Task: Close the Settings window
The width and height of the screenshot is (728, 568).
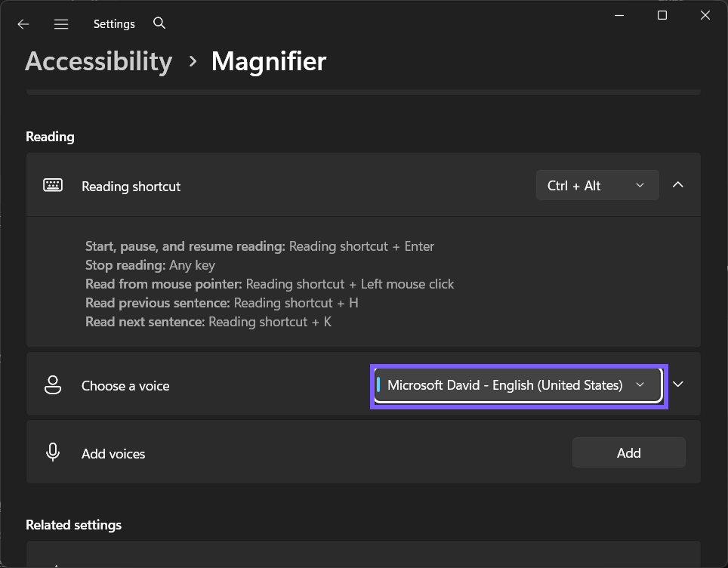Action: point(705,15)
